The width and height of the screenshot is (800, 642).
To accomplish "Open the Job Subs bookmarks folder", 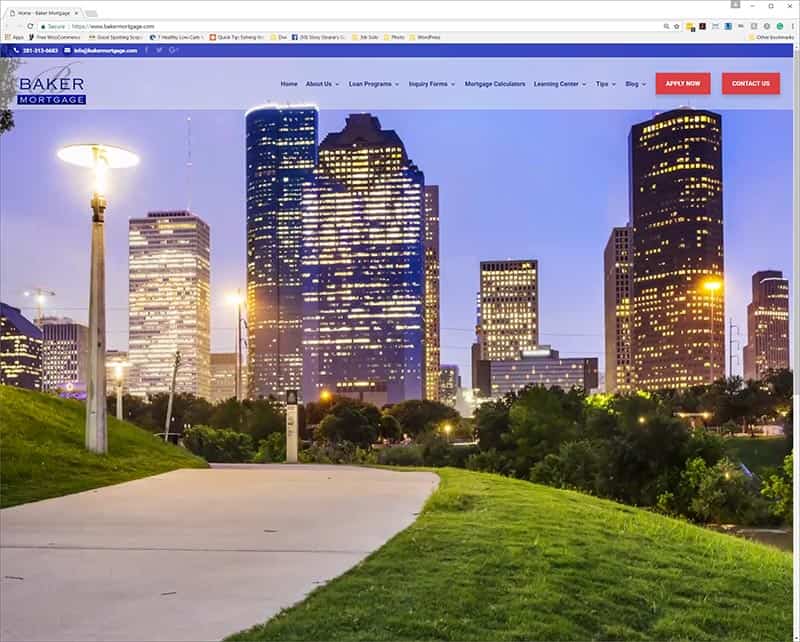I will tap(365, 37).
